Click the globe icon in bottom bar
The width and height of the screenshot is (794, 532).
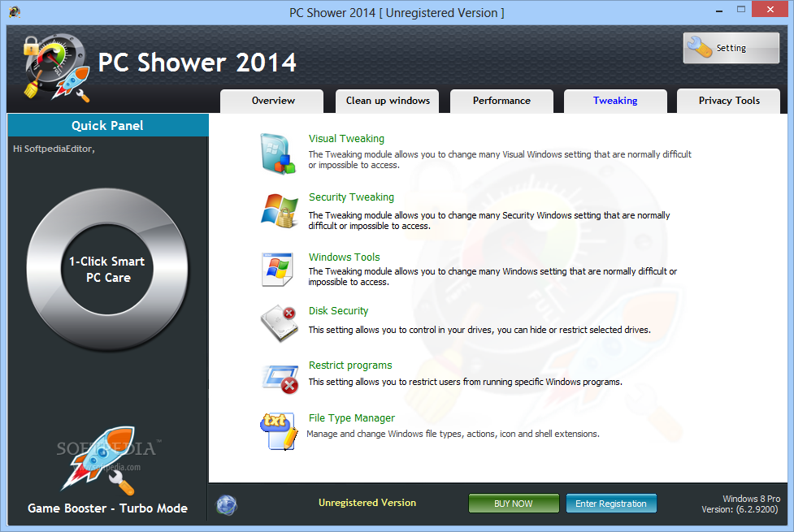[227, 504]
